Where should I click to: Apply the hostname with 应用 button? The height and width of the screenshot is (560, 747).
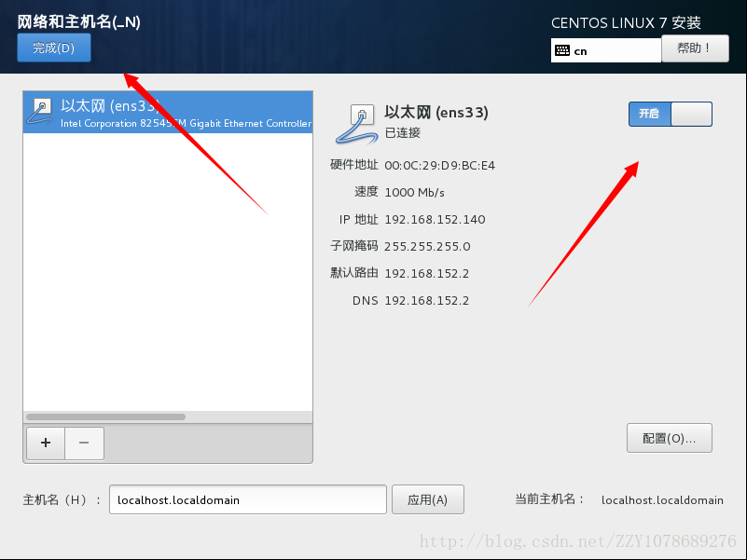click(428, 499)
